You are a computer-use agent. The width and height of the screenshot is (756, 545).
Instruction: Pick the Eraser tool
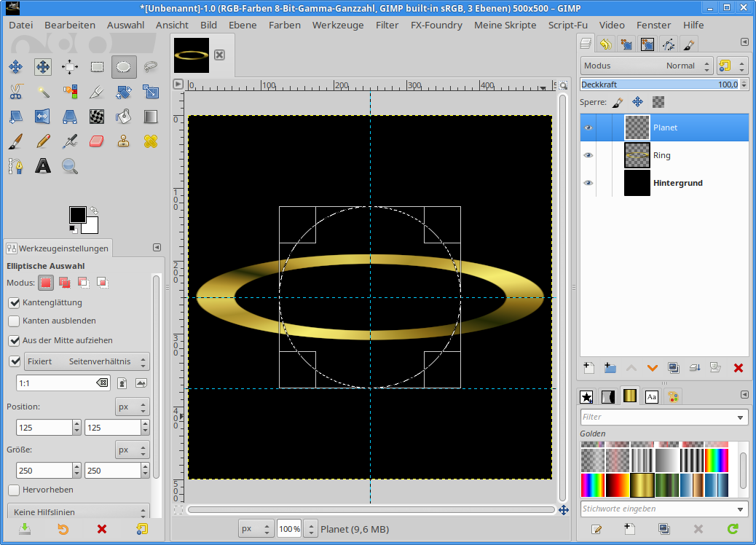pos(97,141)
